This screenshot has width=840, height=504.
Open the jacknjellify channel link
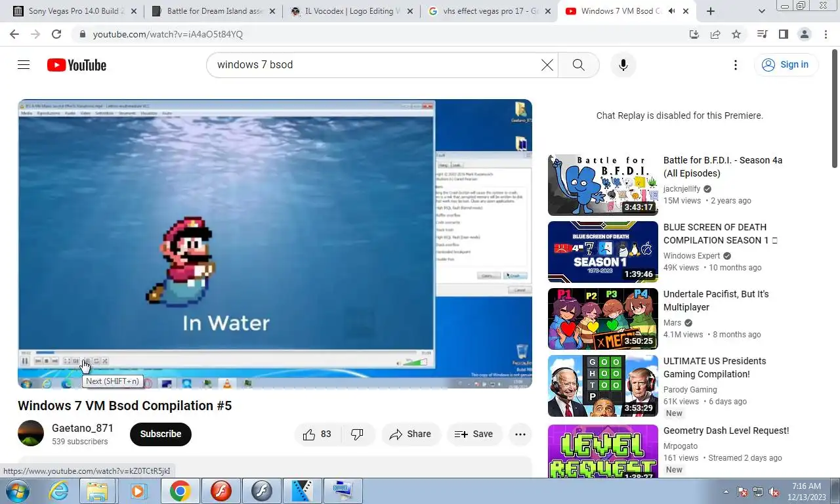pyautogui.click(x=682, y=189)
